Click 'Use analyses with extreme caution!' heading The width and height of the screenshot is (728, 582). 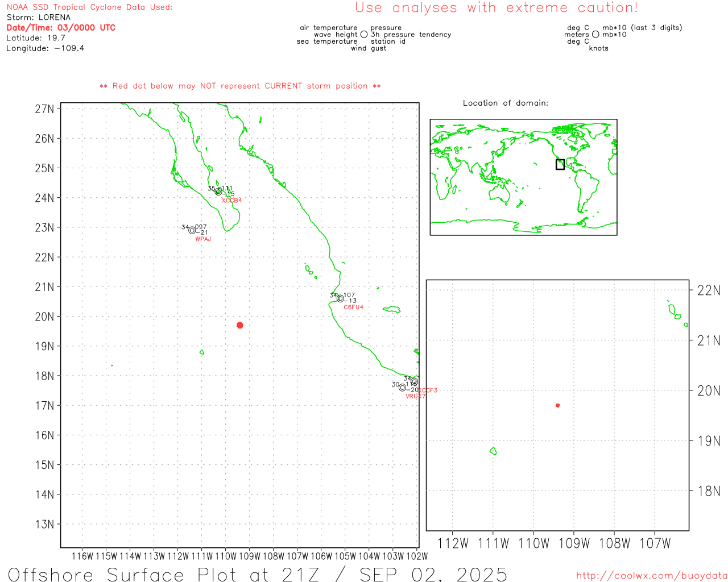497,8
